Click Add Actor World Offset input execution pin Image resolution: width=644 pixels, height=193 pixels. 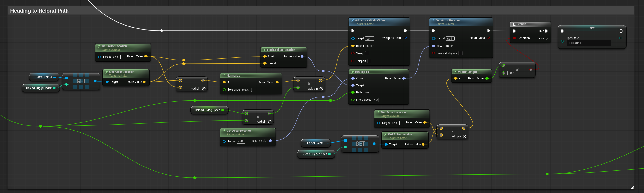353,31
